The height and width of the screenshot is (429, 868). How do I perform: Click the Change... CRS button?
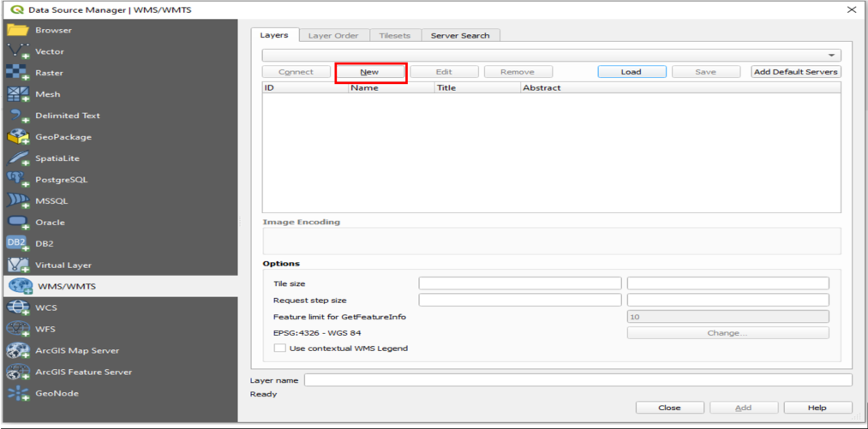(727, 333)
